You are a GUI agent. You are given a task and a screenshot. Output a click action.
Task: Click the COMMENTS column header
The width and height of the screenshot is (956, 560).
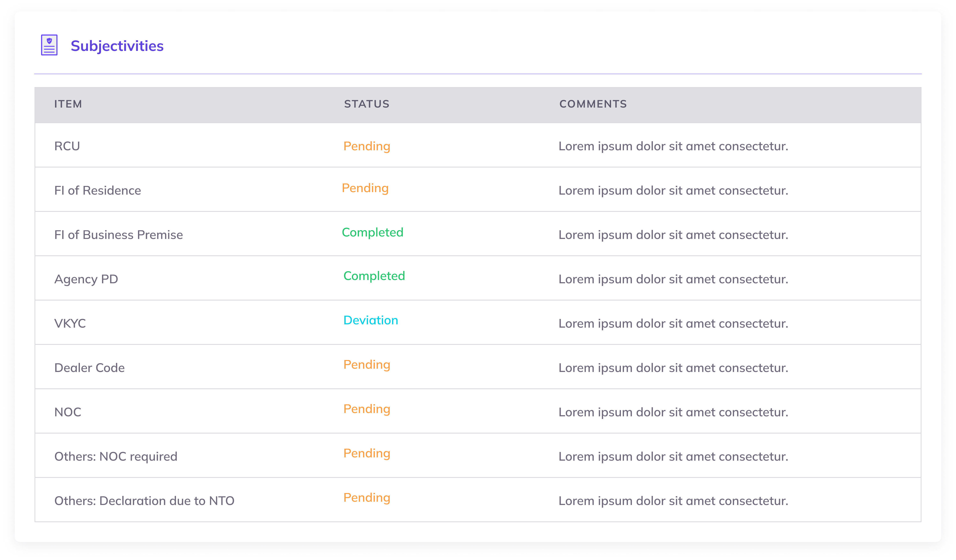tap(593, 104)
